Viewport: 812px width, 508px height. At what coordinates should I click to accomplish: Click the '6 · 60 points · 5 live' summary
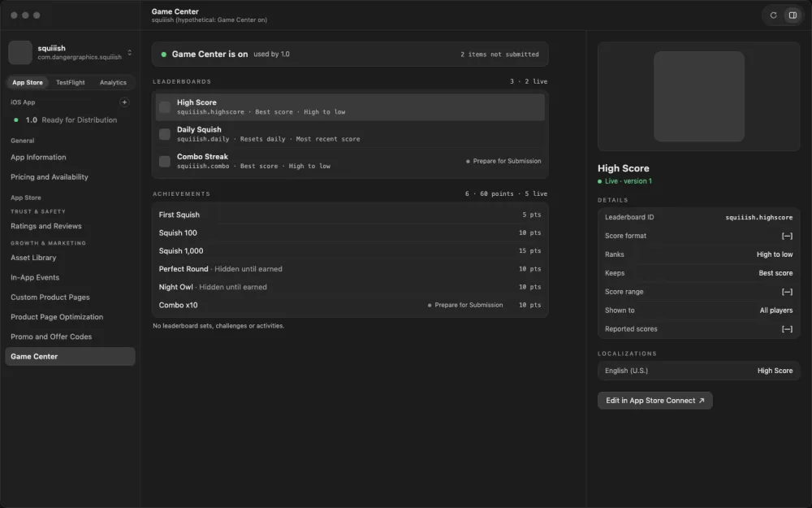coord(506,194)
